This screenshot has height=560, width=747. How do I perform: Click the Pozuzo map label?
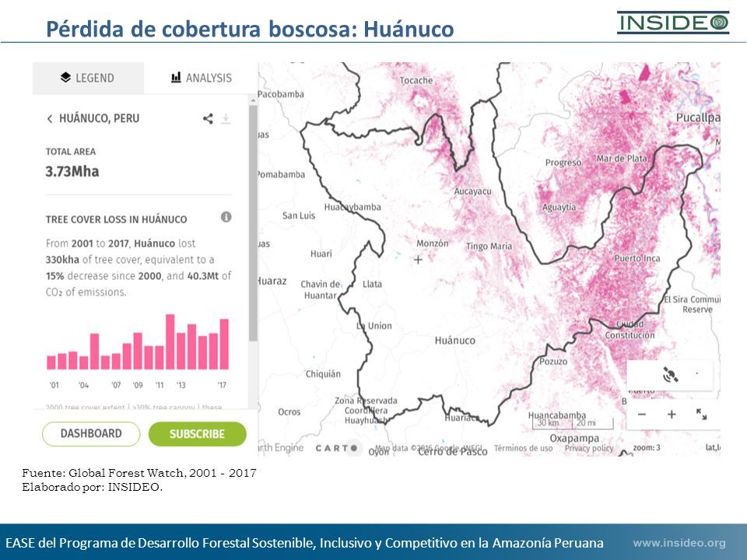pyautogui.click(x=553, y=362)
